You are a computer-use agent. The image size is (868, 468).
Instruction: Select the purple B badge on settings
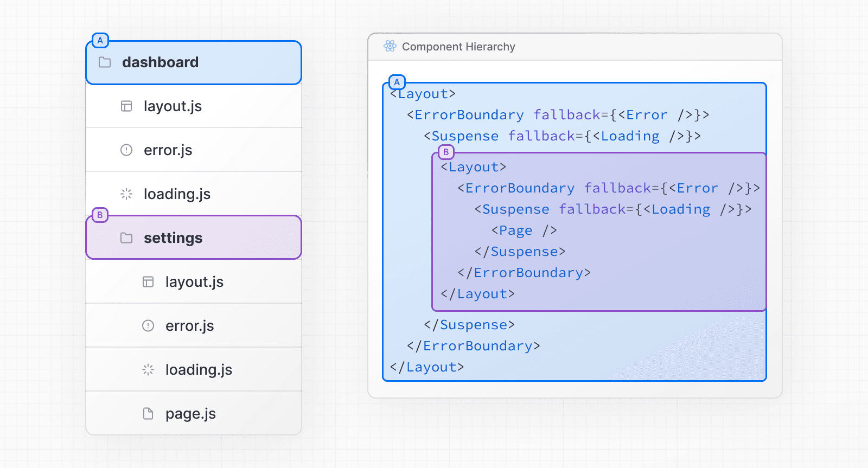pyautogui.click(x=100, y=215)
